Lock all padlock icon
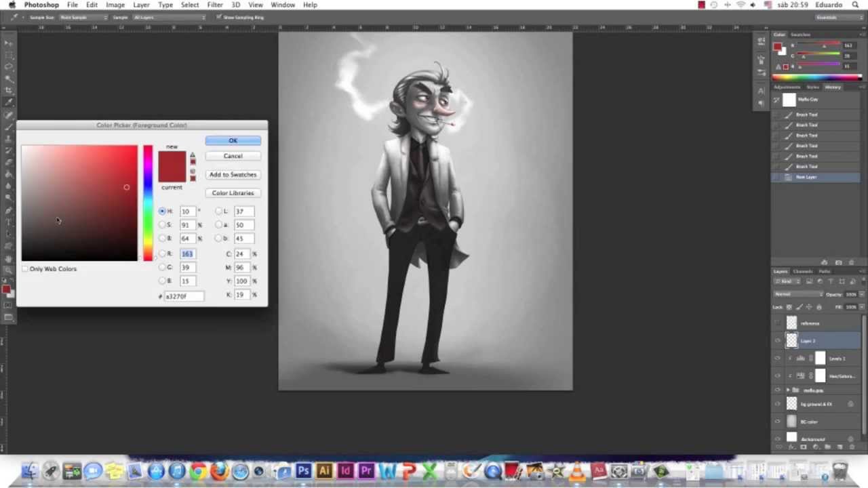 (x=818, y=306)
